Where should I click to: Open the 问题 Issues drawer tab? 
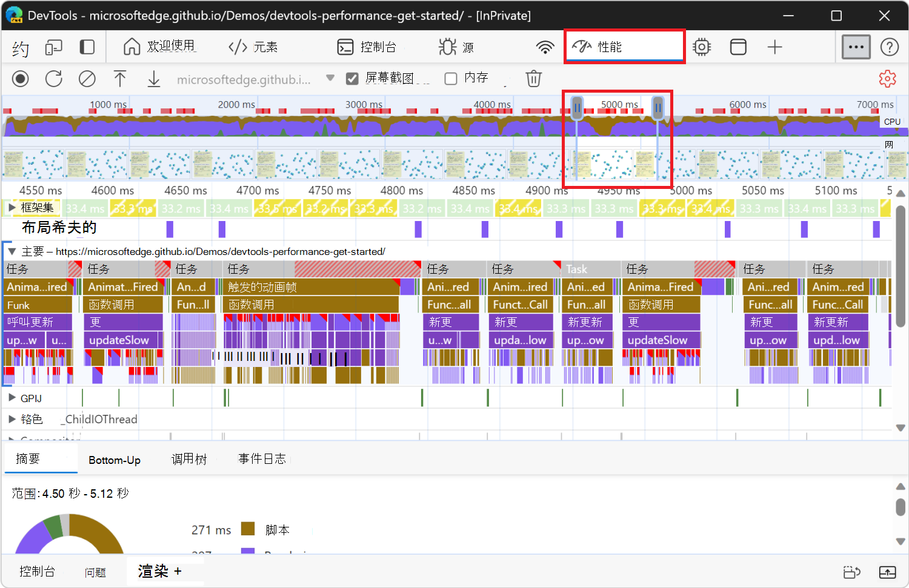click(95, 572)
